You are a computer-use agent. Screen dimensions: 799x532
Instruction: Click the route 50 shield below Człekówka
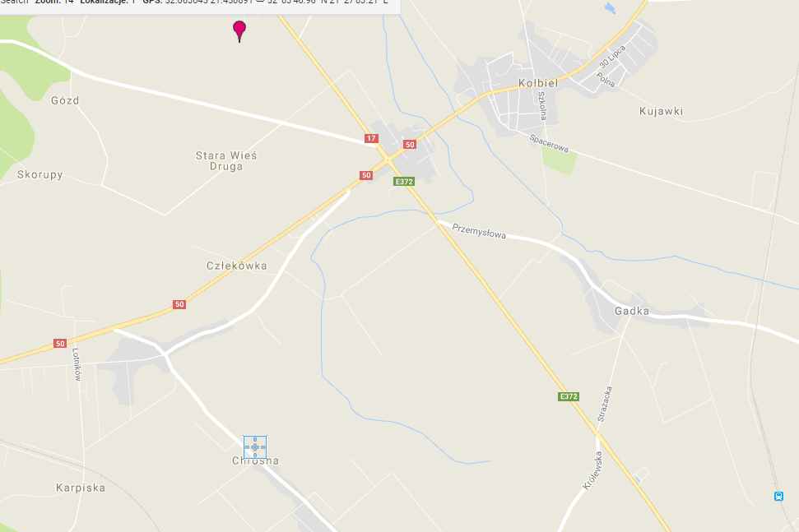179,304
